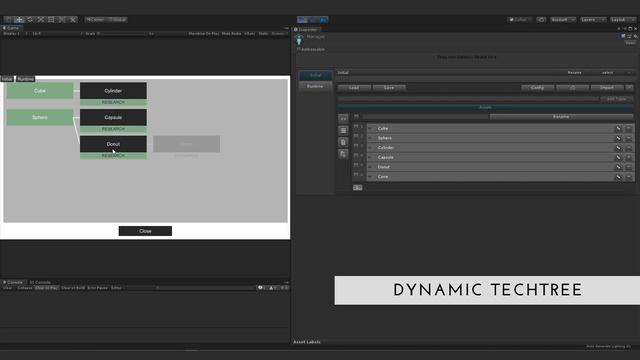Expand the Donut row

(x=370, y=167)
